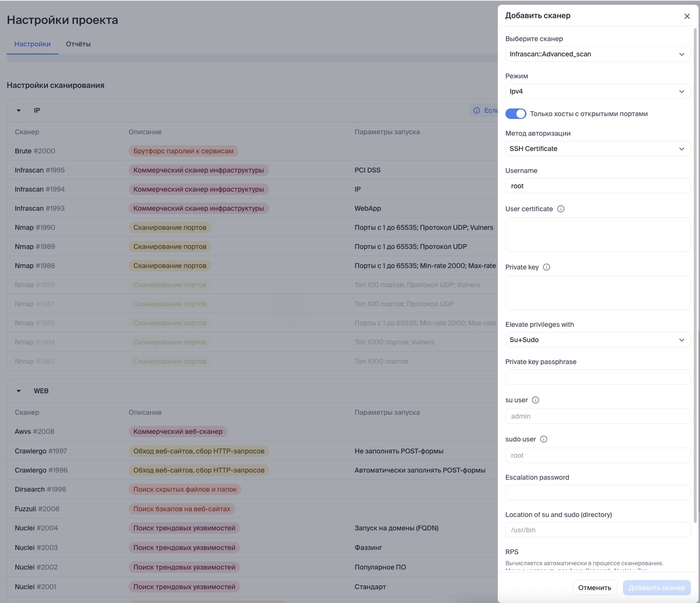Viewport: 700px width, 603px height.
Task: Select the 'Настройки' tab
Action: click(33, 44)
